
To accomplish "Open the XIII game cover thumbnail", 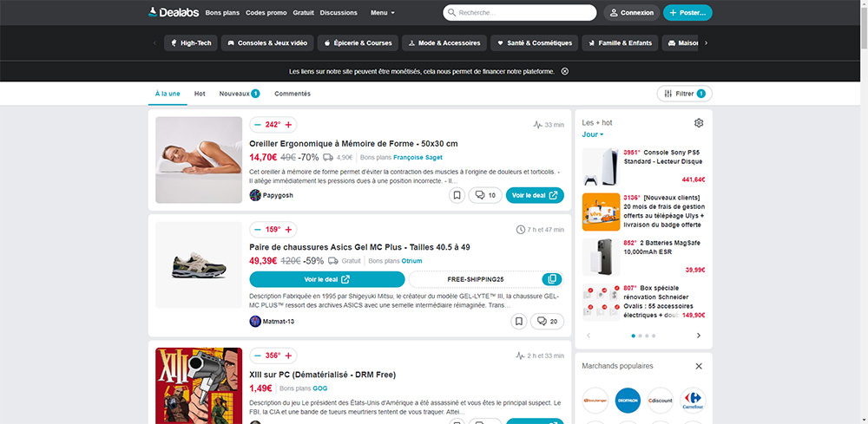I will (x=199, y=385).
